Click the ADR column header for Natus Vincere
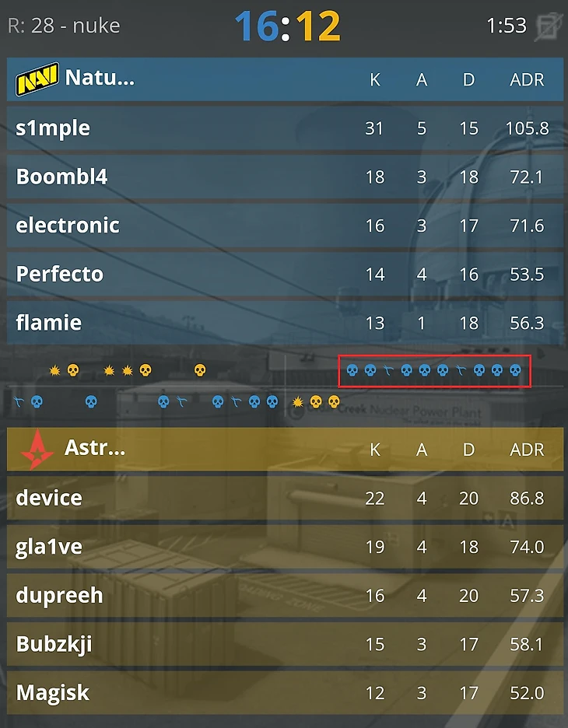Image resolution: width=568 pixels, height=728 pixels. click(x=527, y=79)
